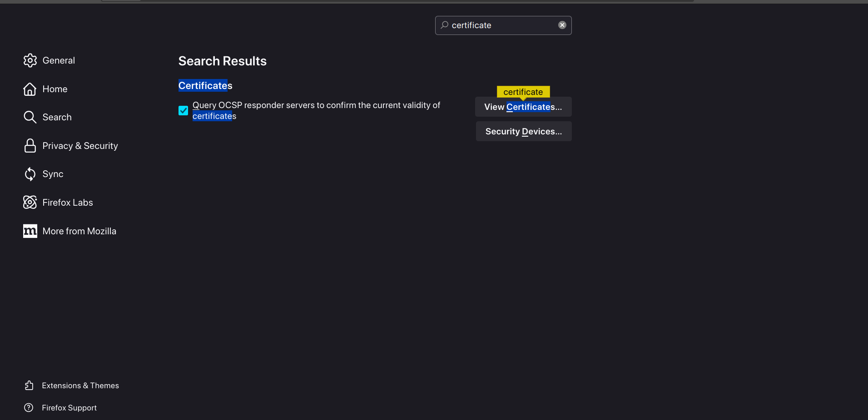Click the Sync arrows icon
This screenshot has height=420, width=868.
click(30, 174)
